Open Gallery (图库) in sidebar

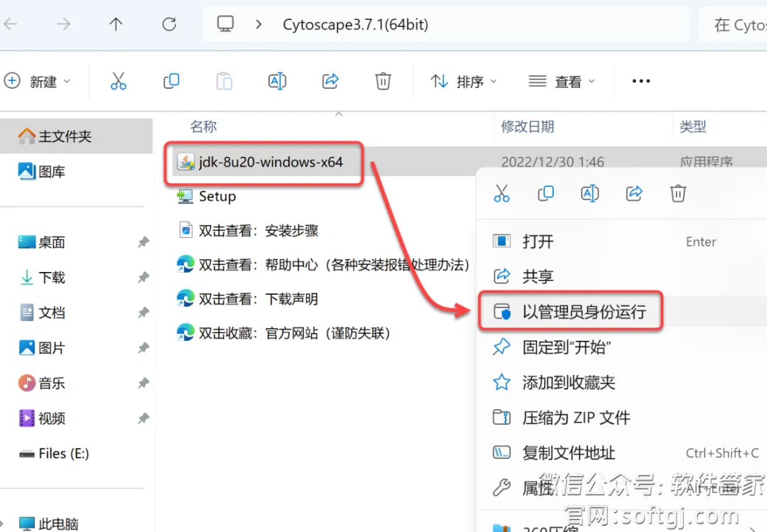[x=52, y=171]
